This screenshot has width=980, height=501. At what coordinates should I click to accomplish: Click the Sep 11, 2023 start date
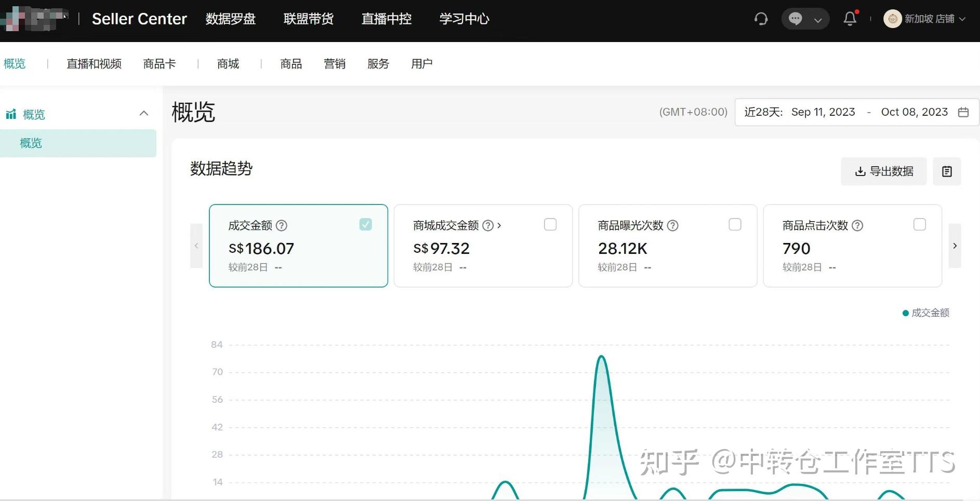pos(823,112)
